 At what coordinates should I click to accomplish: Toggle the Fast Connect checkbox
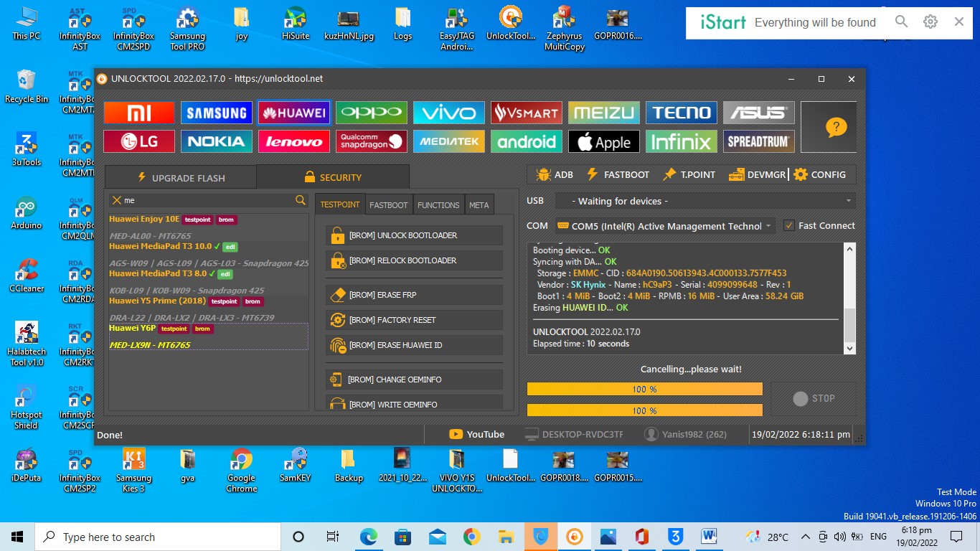point(789,225)
